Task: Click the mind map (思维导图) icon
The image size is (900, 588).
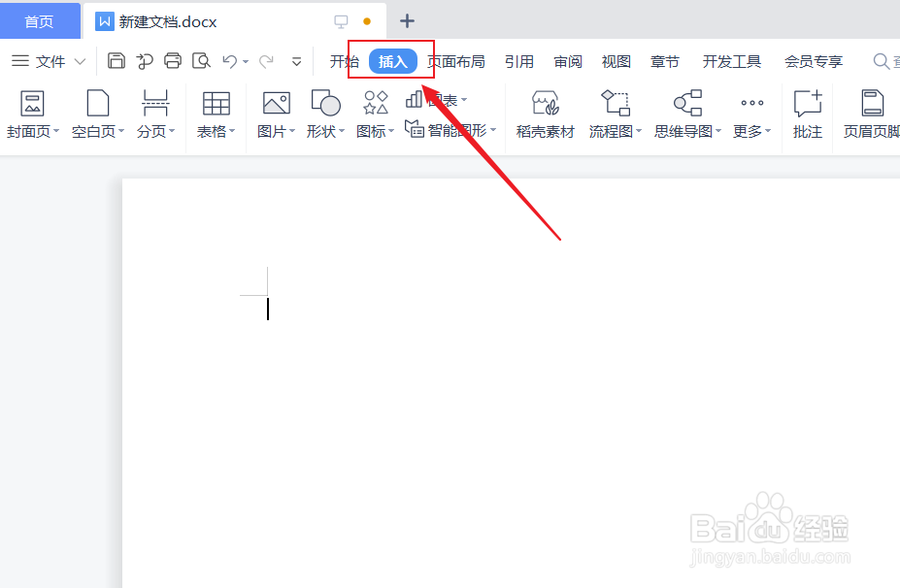Action: click(687, 103)
